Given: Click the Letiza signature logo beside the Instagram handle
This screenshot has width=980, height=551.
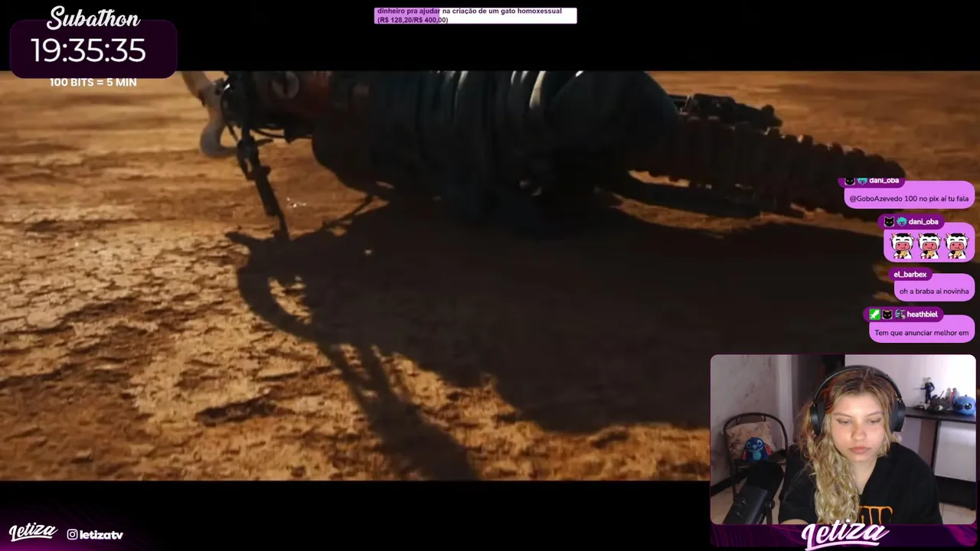Looking at the screenshot, I should [33, 532].
